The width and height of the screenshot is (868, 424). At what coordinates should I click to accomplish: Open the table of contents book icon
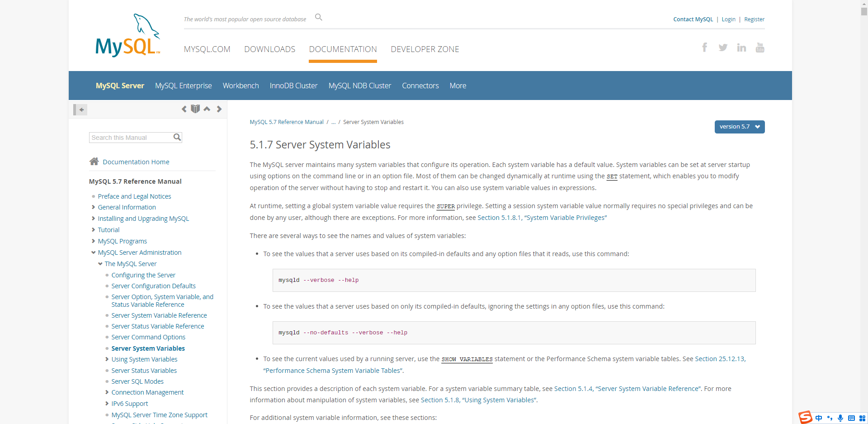tap(195, 109)
